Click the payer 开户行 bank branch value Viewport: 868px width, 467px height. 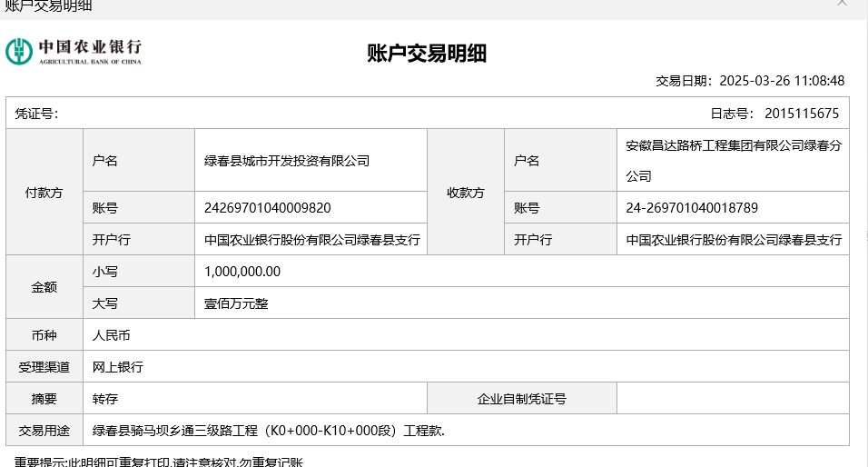(x=312, y=240)
